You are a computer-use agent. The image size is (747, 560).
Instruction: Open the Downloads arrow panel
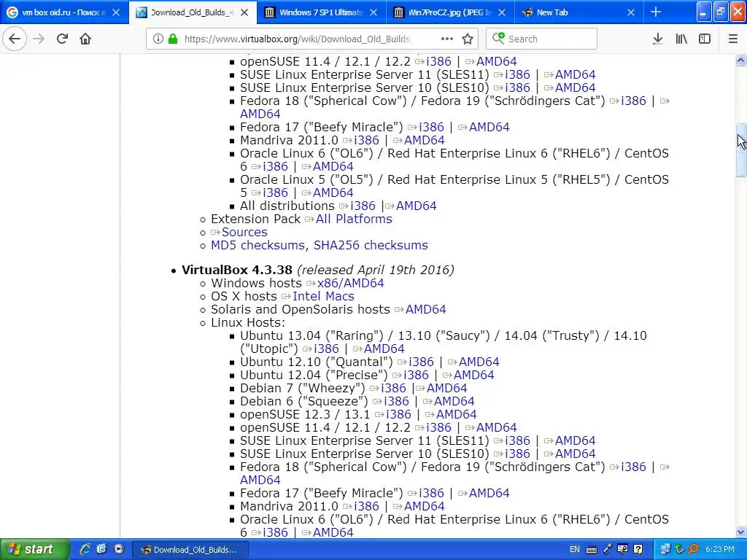tap(657, 39)
